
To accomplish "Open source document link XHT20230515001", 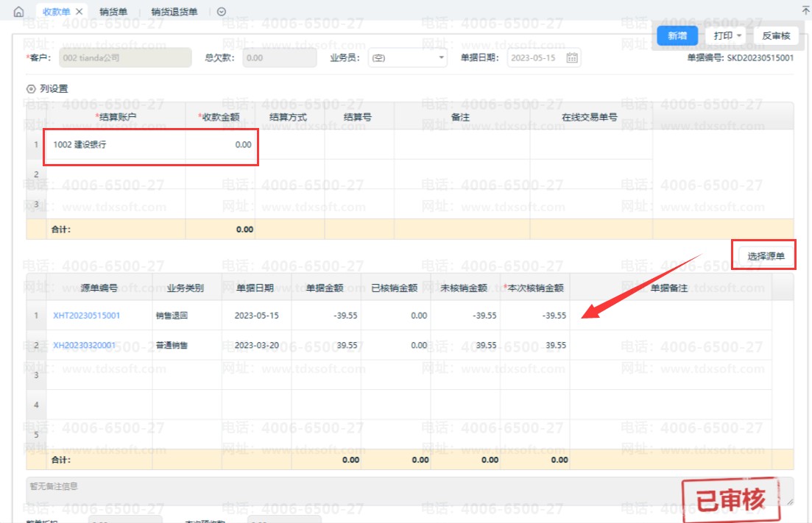I will coord(86,316).
